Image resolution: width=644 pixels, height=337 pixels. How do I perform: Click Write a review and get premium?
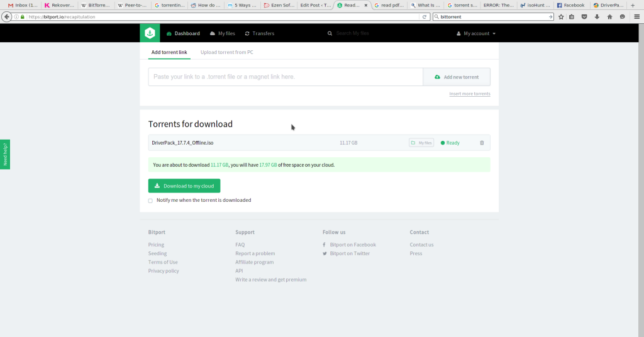pos(270,280)
